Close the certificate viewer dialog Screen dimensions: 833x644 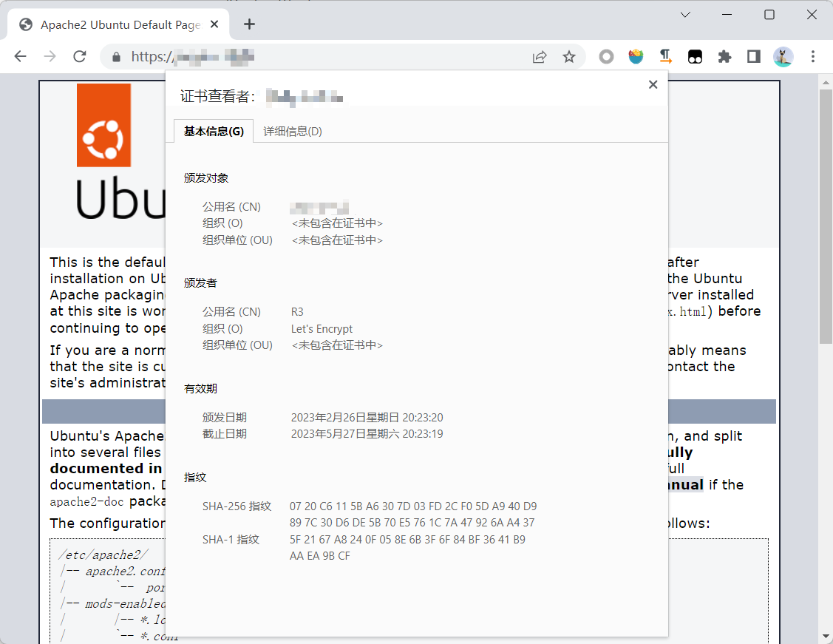(x=653, y=84)
